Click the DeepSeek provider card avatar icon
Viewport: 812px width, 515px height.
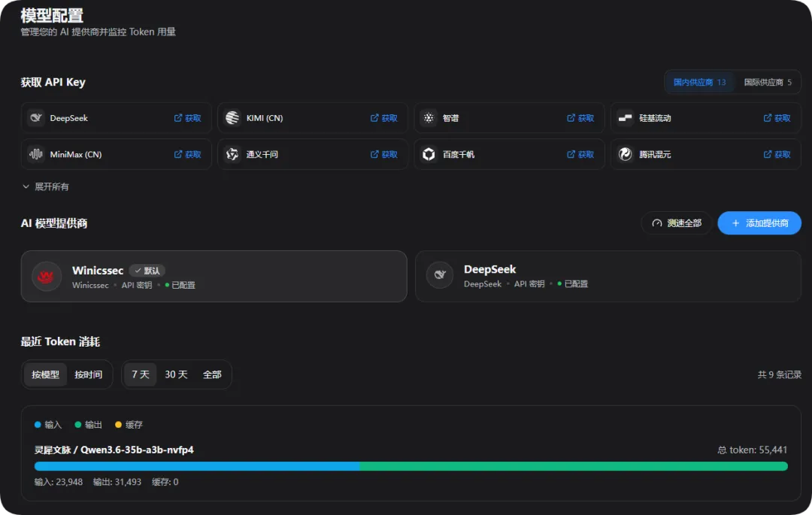pyautogui.click(x=440, y=275)
